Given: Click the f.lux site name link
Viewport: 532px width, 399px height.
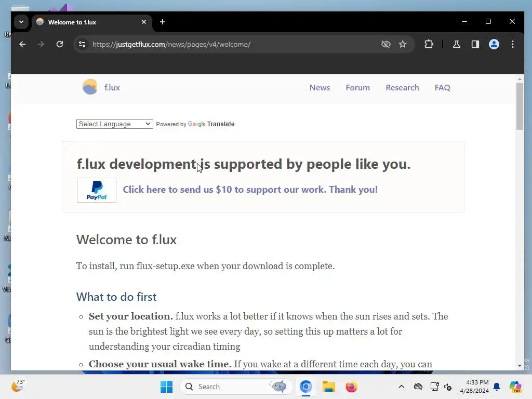Looking at the screenshot, I should 112,87.
